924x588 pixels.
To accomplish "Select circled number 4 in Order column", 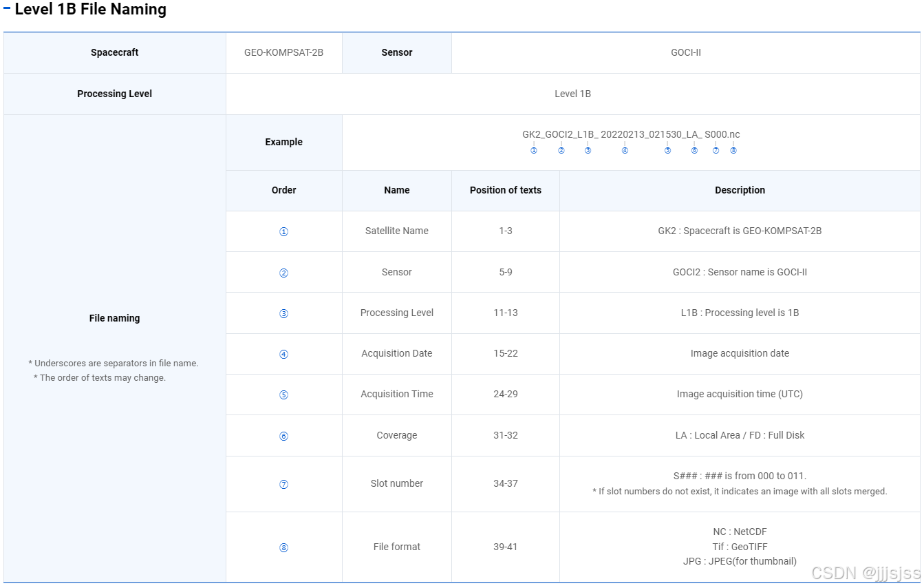I will pyautogui.click(x=283, y=354).
